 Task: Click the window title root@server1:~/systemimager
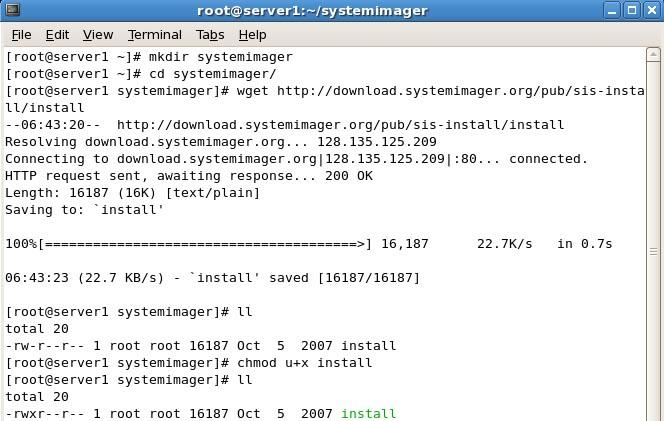[313, 11]
